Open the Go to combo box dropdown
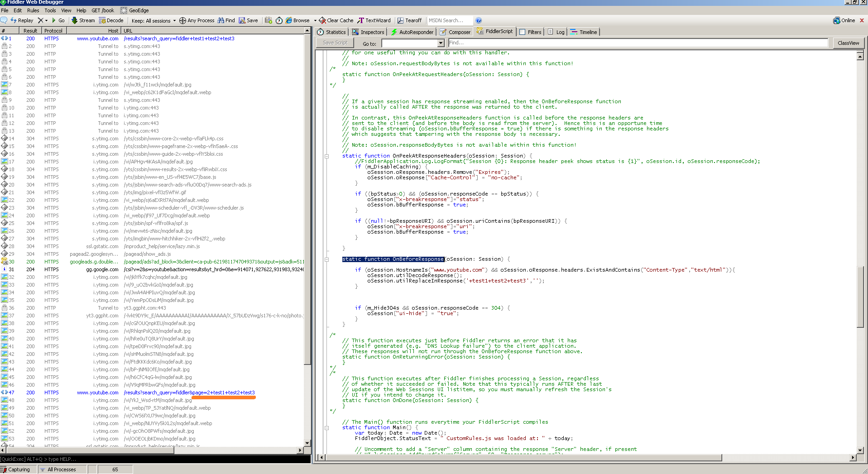868x474 pixels. (x=441, y=43)
